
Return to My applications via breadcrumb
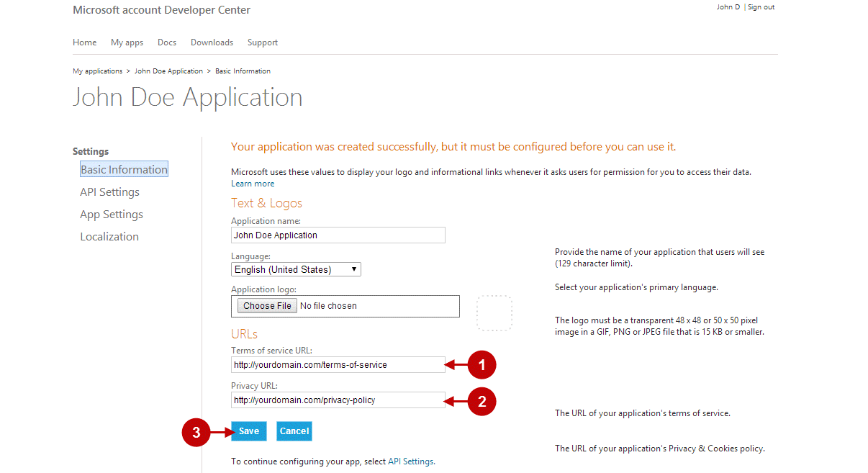[97, 71]
